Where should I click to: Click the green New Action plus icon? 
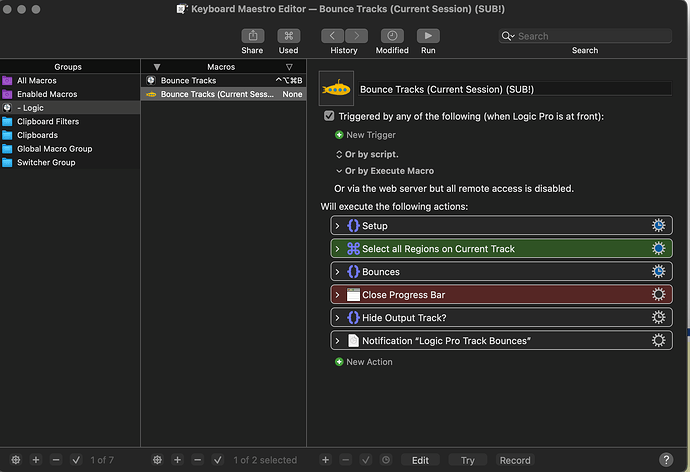pyautogui.click(x=339, y=362)
